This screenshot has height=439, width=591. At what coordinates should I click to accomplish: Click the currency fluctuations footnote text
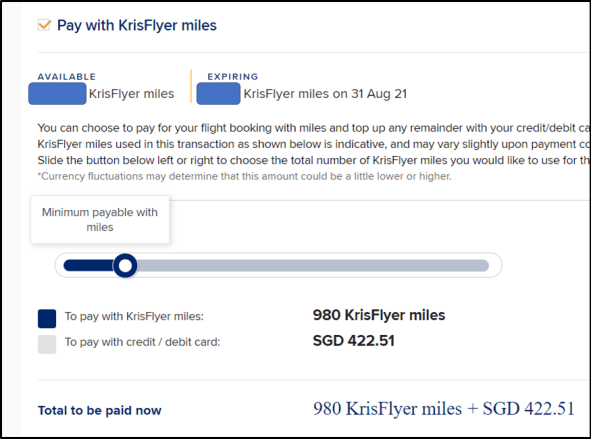pos(245,176)
